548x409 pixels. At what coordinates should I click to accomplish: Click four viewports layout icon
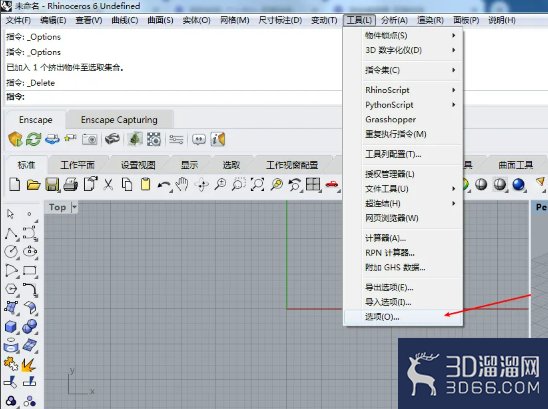click(313, 184)
